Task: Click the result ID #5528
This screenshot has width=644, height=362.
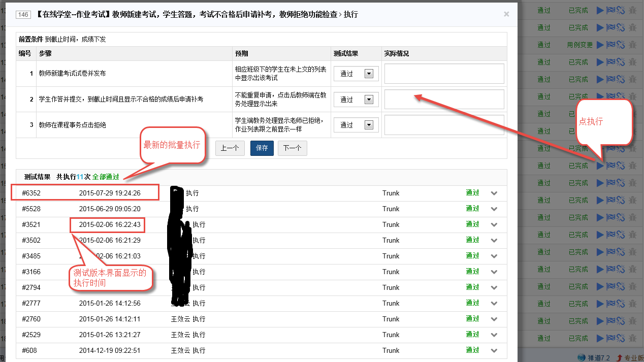Action: click(31, 209)
